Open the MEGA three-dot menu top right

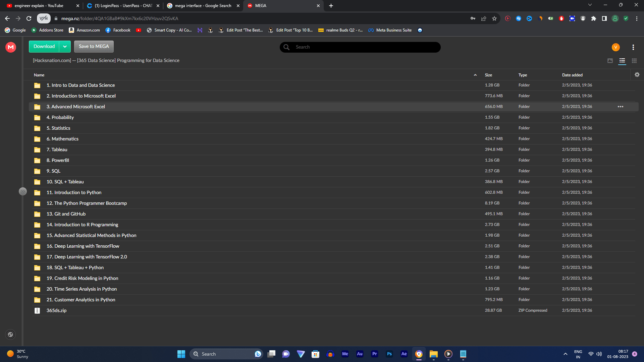[x=633, y=47]
